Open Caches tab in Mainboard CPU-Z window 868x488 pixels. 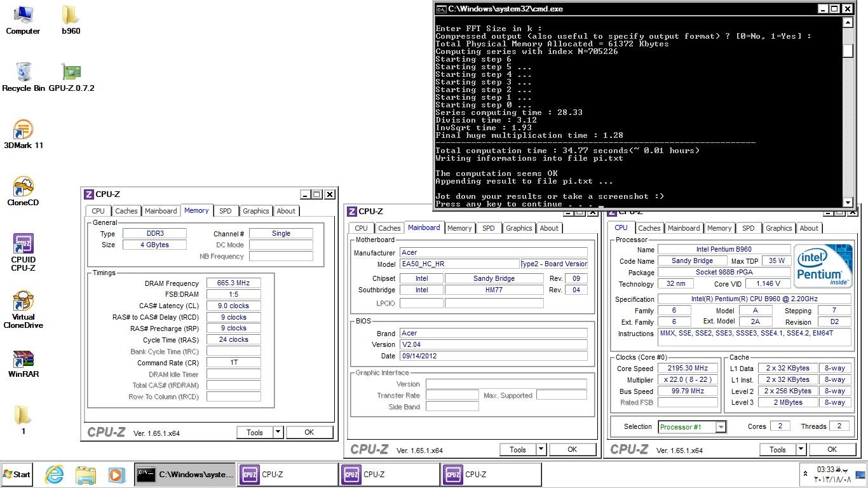coord(389,228)
